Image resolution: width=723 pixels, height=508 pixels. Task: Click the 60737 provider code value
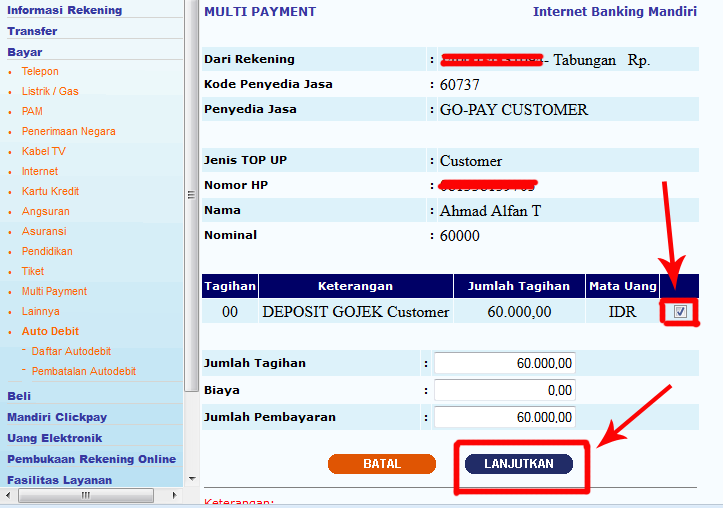coord(460,85)
